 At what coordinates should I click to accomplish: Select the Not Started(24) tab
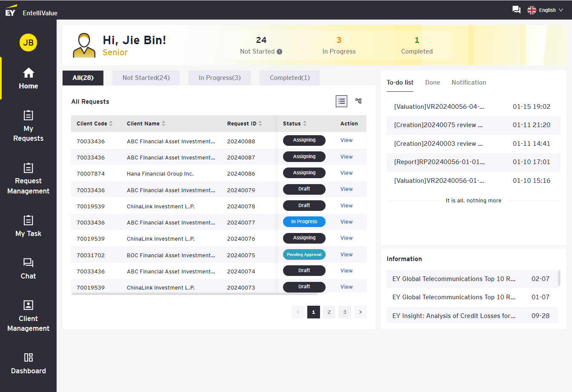[x=146, y=78]
